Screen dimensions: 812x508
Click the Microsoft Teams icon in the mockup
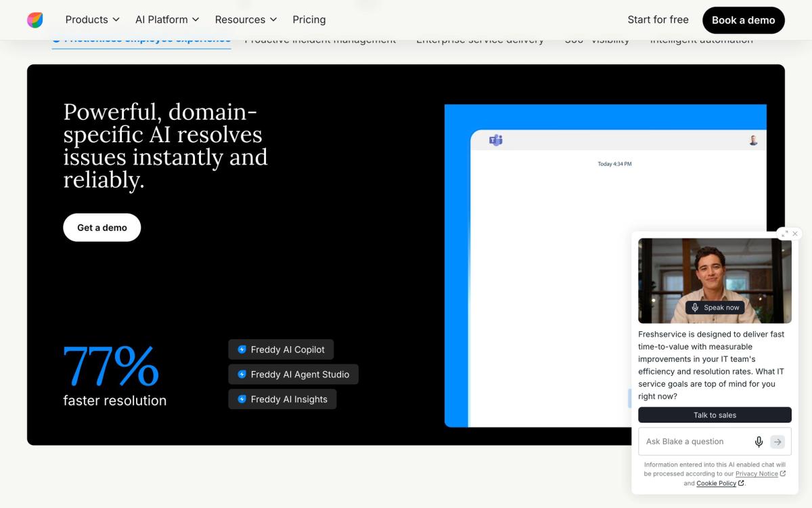point(496,140)
